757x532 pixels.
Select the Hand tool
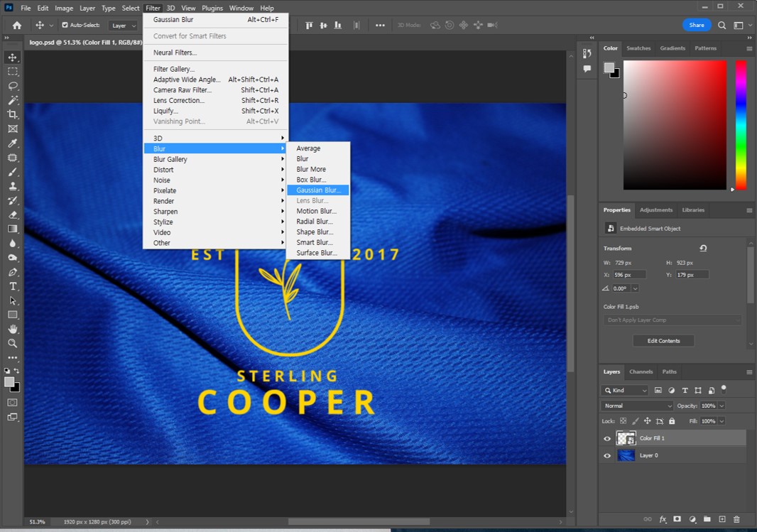point(13,330)
